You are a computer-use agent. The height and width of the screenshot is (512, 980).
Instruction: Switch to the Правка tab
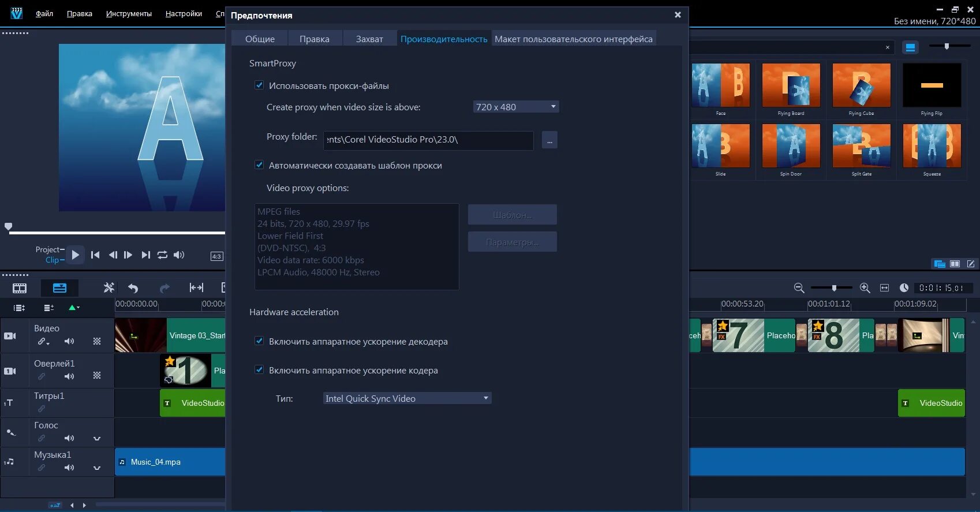pos(315,39)
